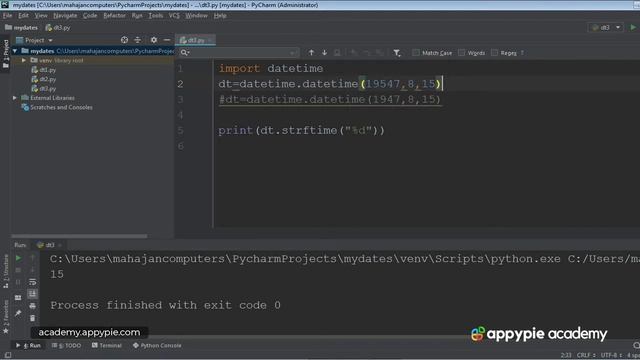Open the search filter funnel icon

(x=397, y=53)
